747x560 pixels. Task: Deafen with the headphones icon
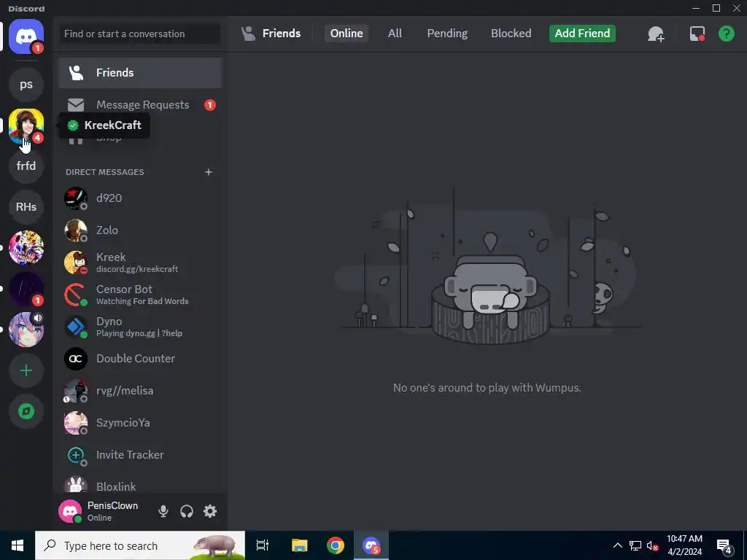pyautogui.click(x=187, y=511)
